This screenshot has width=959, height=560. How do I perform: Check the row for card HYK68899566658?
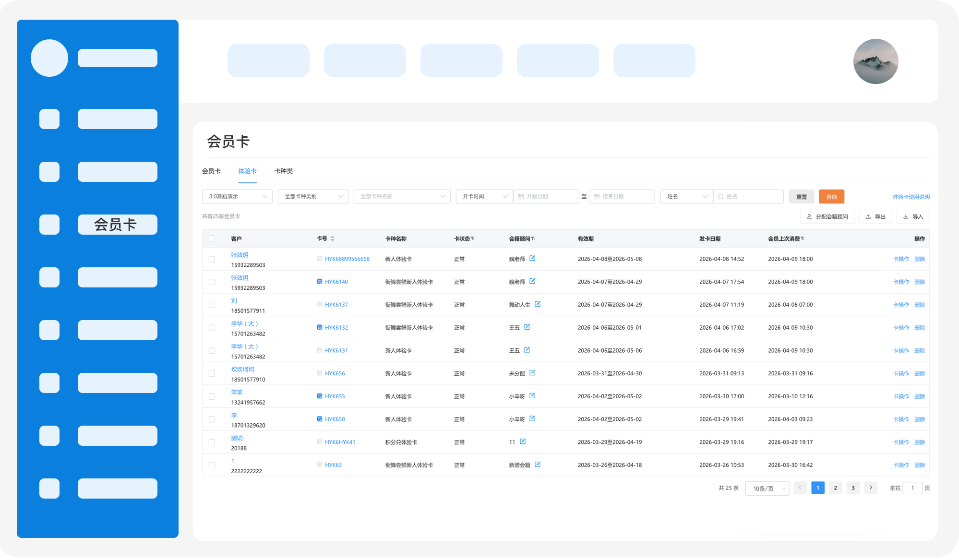[212, 260]
